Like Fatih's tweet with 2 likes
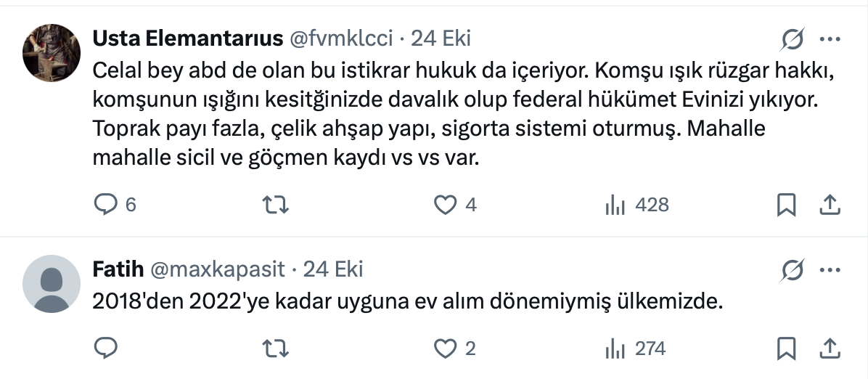The width and height of the screenshot is (868, 379). (x=444, y=349)
